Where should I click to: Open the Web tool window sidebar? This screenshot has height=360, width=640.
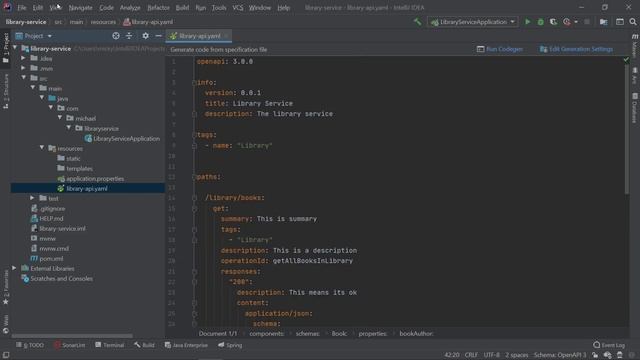click(6, 324)
